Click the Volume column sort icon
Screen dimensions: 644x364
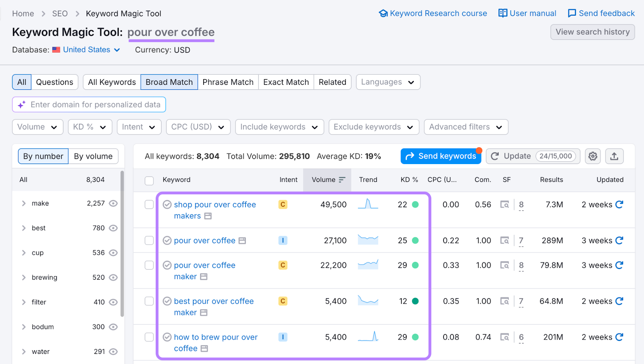[342, 180]
